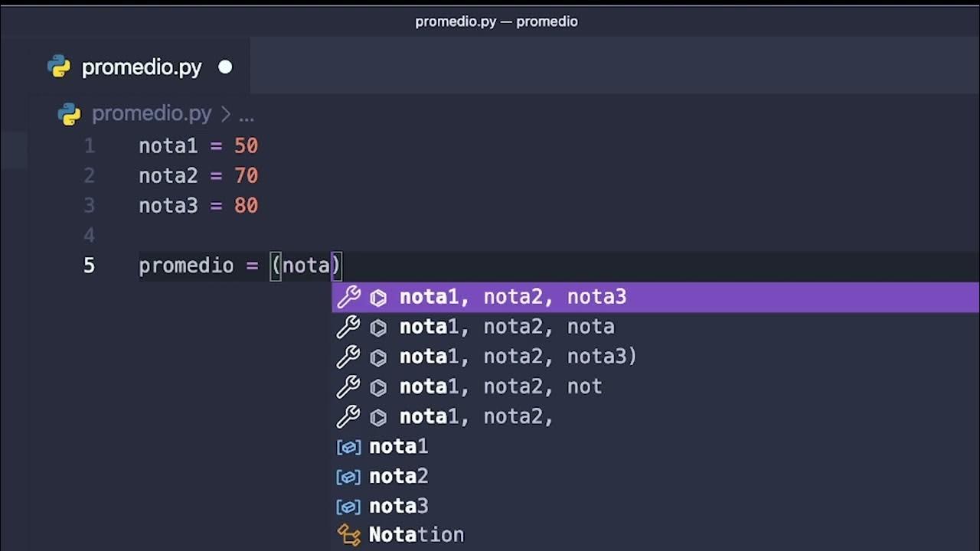The height and width of the screenshot is (551, 980).
Task: Click wrench icon beside "nota1, nota2, nota3)"
Action: pos(348,357)
